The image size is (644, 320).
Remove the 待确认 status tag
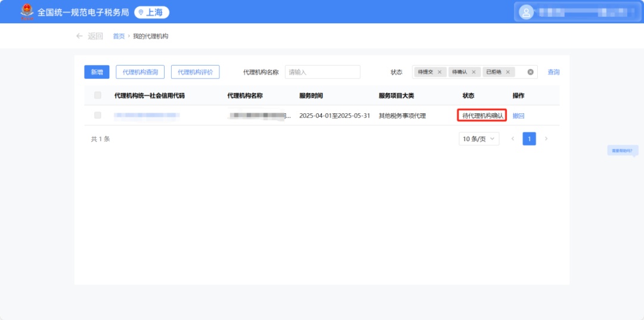[473, 72]
